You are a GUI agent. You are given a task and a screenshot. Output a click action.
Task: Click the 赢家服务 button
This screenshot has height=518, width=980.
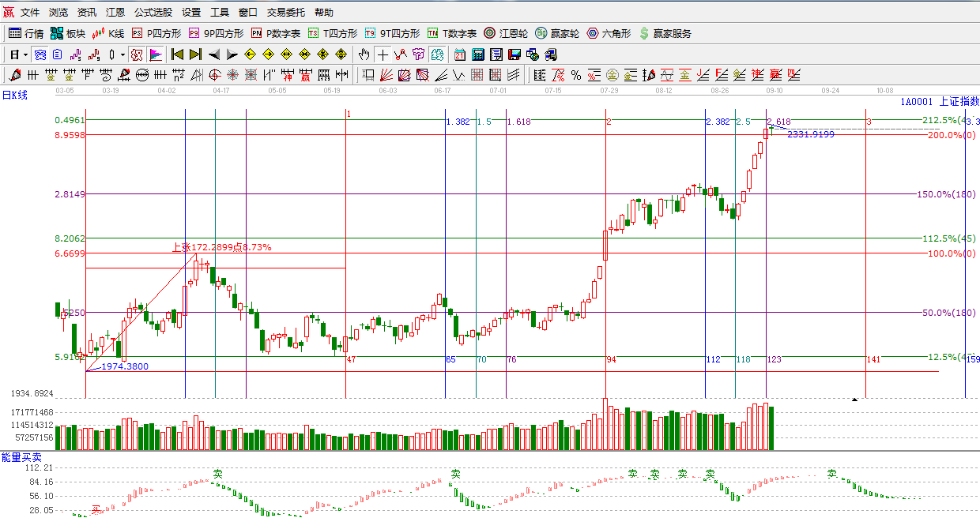click(665, 33)
